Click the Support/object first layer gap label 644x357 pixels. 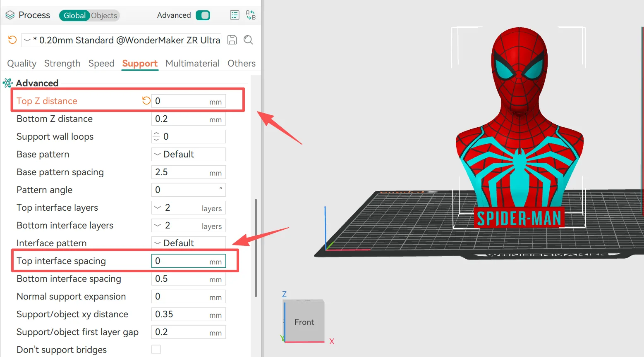[x=78, y=332]
